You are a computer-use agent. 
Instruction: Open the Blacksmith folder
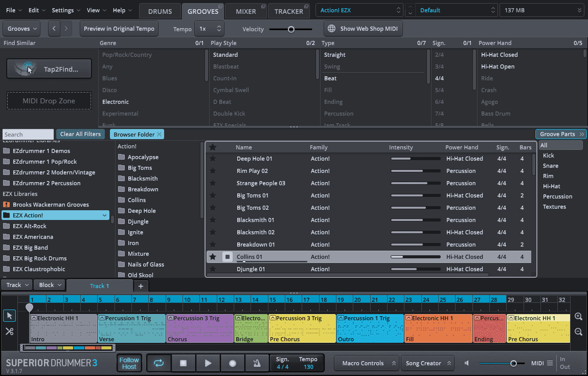(143, 178)
